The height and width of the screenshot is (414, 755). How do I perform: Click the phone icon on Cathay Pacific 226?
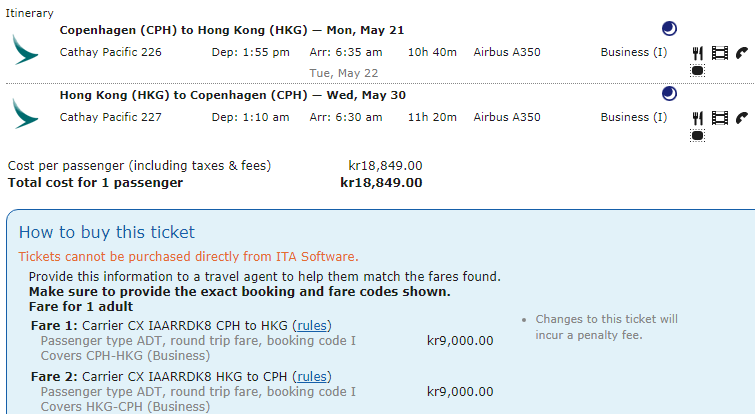(x=741, y=52)
